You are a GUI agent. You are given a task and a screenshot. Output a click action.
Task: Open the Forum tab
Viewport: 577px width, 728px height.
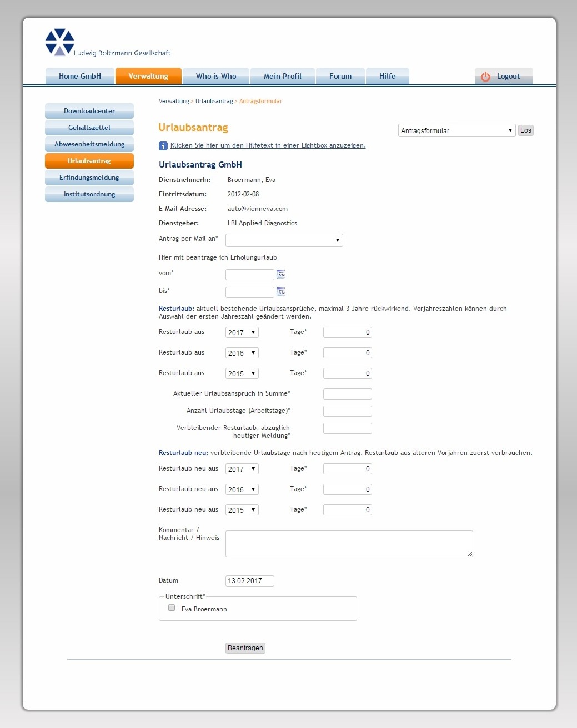pyautogui.click(x=340, y=76)
